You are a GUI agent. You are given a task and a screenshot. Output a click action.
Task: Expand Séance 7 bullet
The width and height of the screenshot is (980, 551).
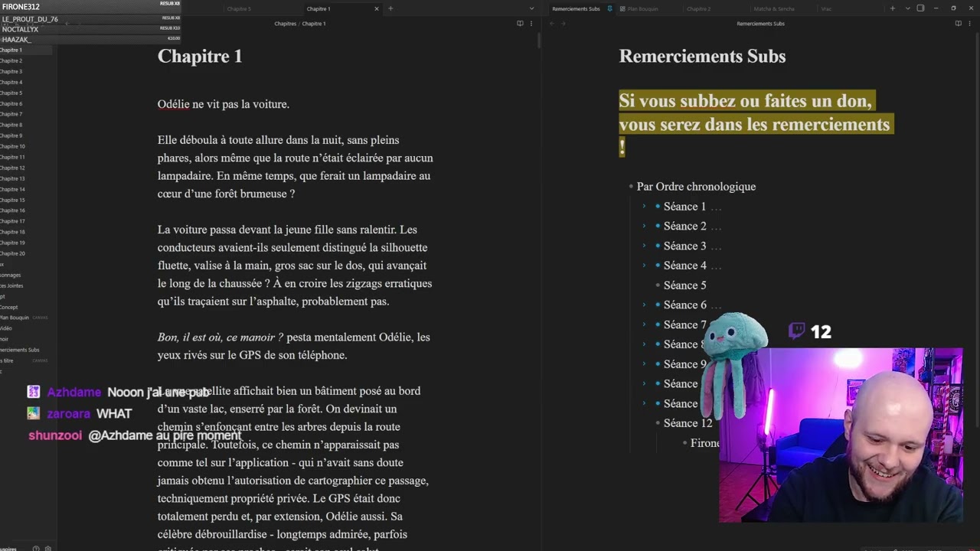(644, 324)
